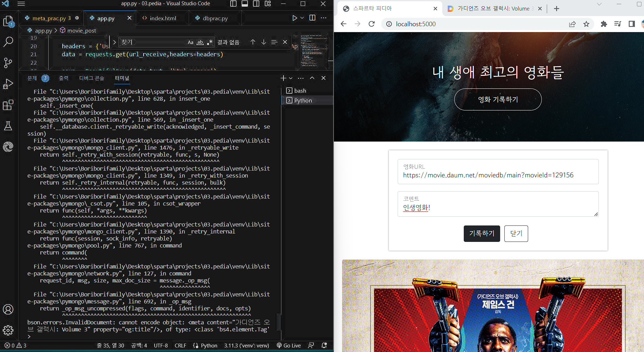This screenshot has width=644, height=352.
Task: Share this page from address bar
Action: [572, 24]
